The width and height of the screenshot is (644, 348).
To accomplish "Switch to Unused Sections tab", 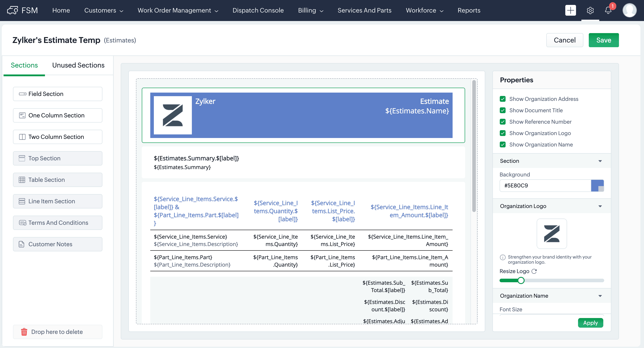I will point(78,65).
